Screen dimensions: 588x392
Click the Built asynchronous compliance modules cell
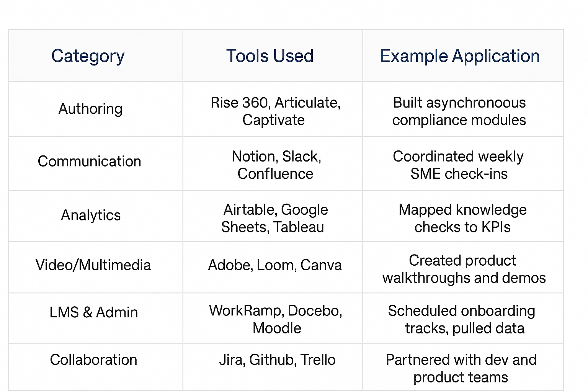[463, 109]
